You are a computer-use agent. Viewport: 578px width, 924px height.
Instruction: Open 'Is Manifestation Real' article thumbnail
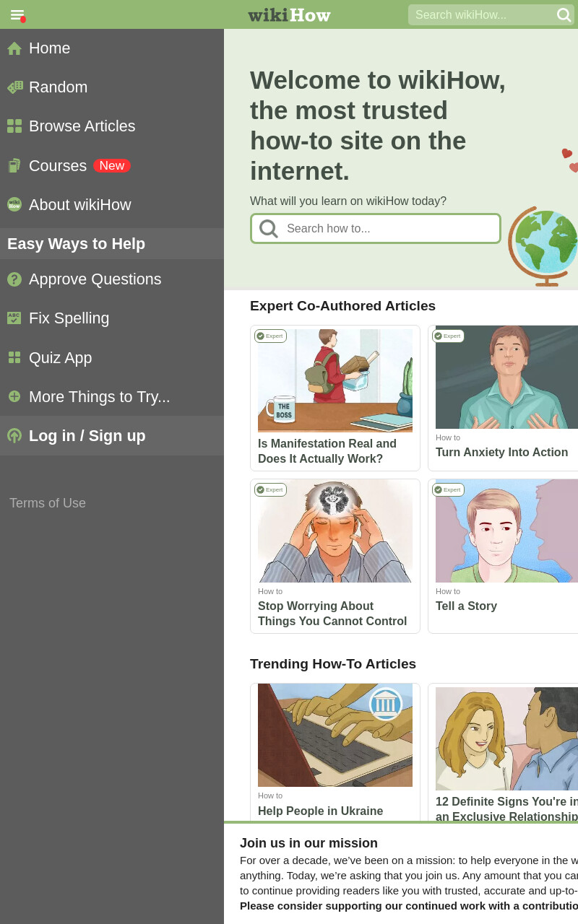tap(335, 380)
